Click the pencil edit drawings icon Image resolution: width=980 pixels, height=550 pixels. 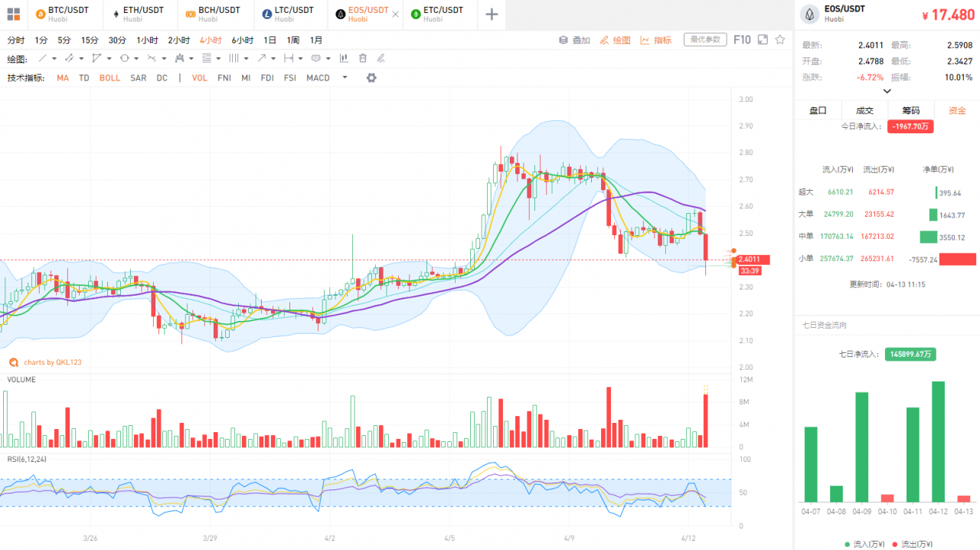(x=381, y=58)
